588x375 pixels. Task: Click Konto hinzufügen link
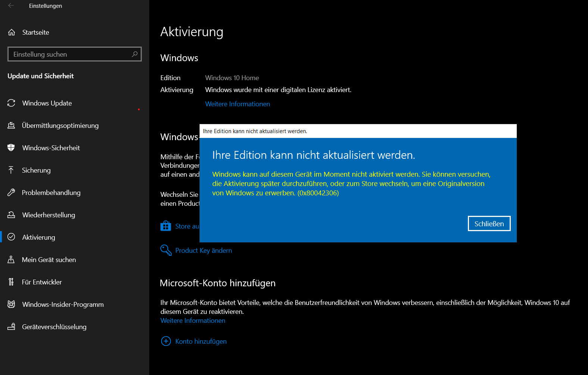tap(201, 341)
